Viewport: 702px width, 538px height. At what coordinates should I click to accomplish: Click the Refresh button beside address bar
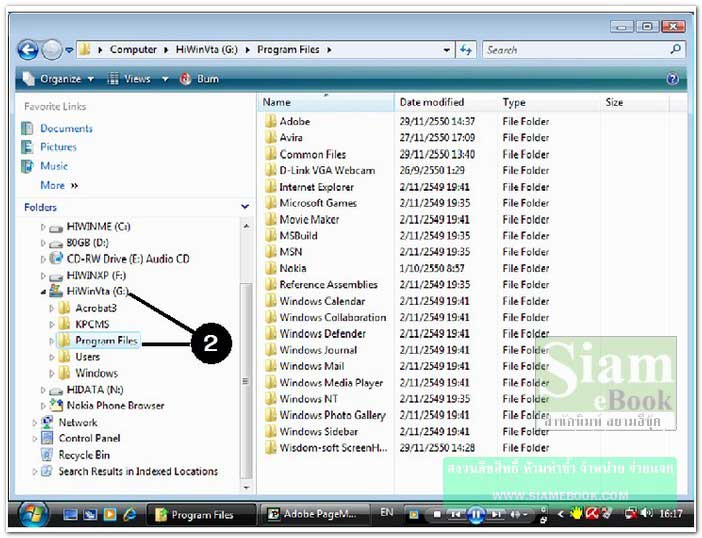(466, 50)
